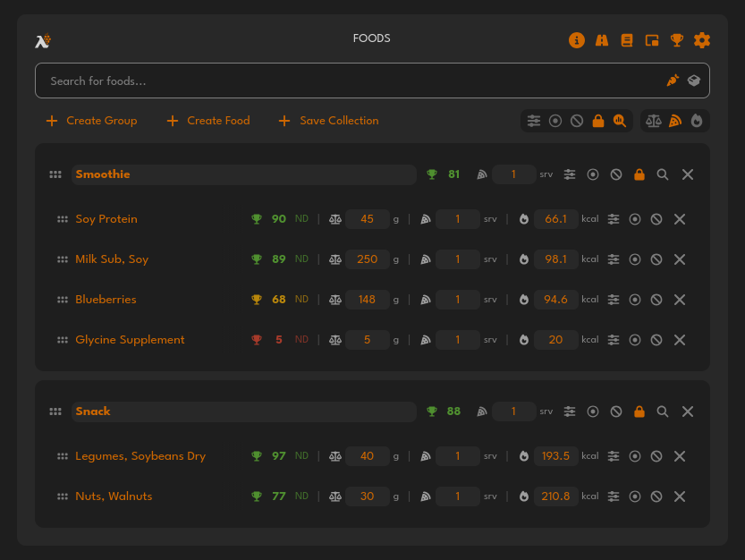The image size is (745, 560).
Task: Click Smoothie group exclude ban icon
Action: tap(615, 174)
